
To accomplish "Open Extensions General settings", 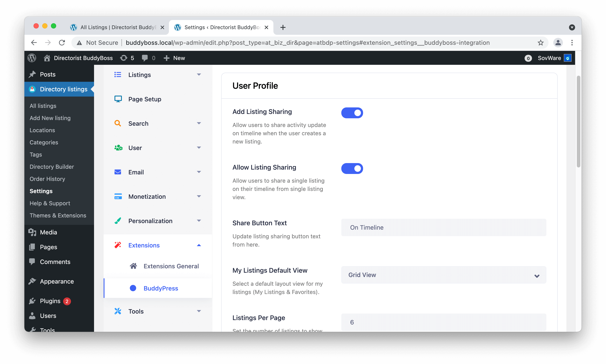I will pos(171,266).
